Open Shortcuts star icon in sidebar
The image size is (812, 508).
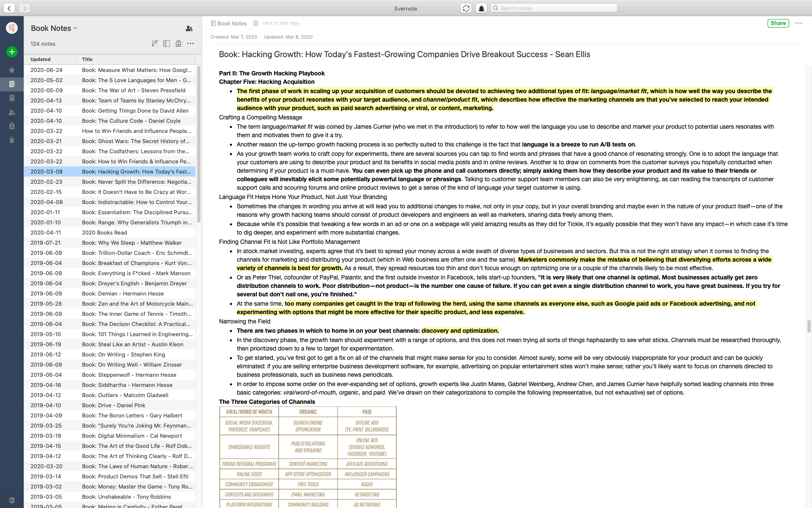[x=12, y=70]
